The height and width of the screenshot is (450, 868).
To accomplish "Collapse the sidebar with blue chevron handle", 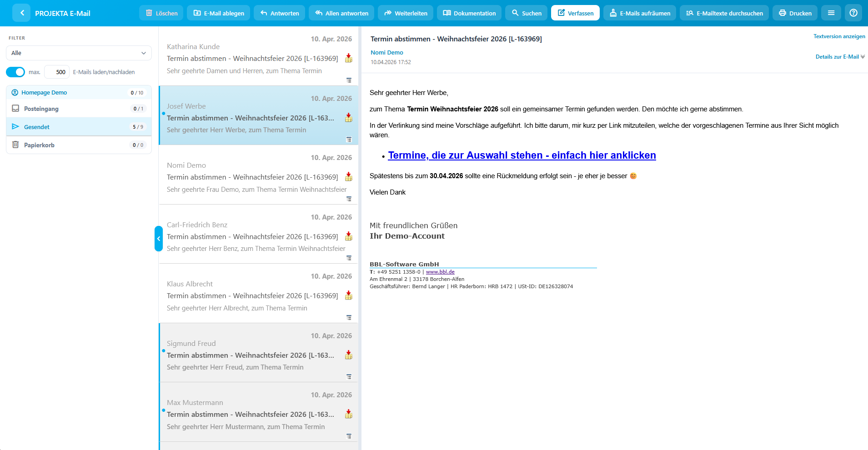I will [x=158, y=239].
